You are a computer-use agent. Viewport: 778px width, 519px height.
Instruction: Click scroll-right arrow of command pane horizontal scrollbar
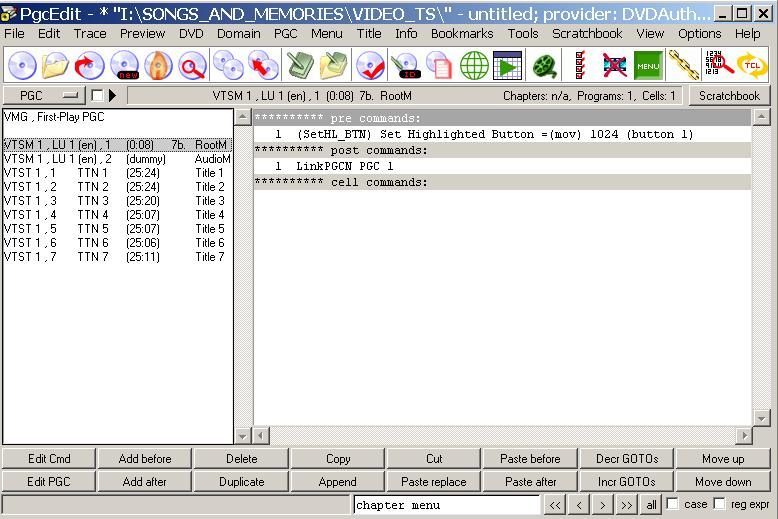(744, 436)
